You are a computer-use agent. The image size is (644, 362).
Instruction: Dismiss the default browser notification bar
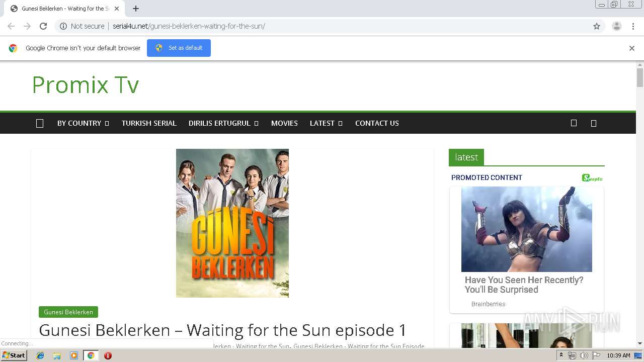tap(632, 48)
